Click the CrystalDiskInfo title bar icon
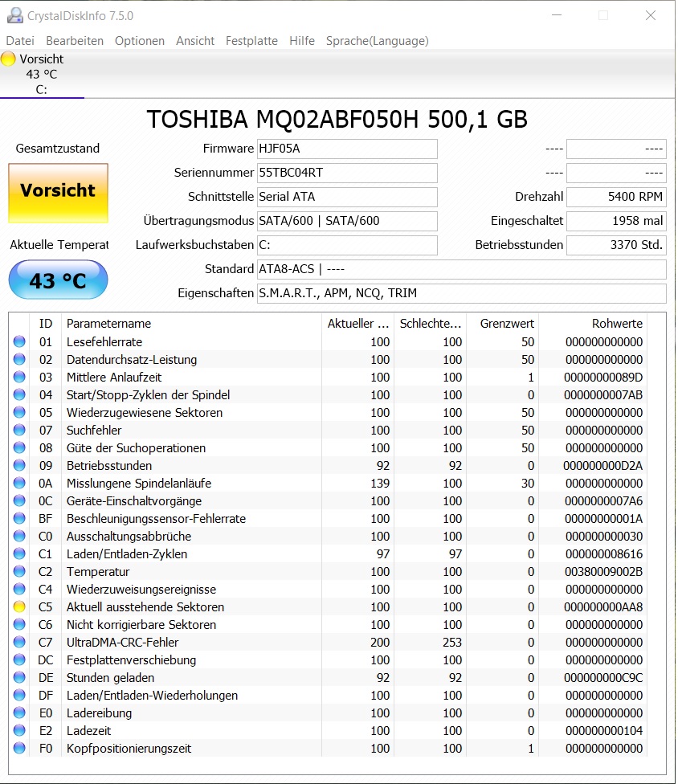Image resolution: width=678 pixels, height=784 pixels. 14,15
